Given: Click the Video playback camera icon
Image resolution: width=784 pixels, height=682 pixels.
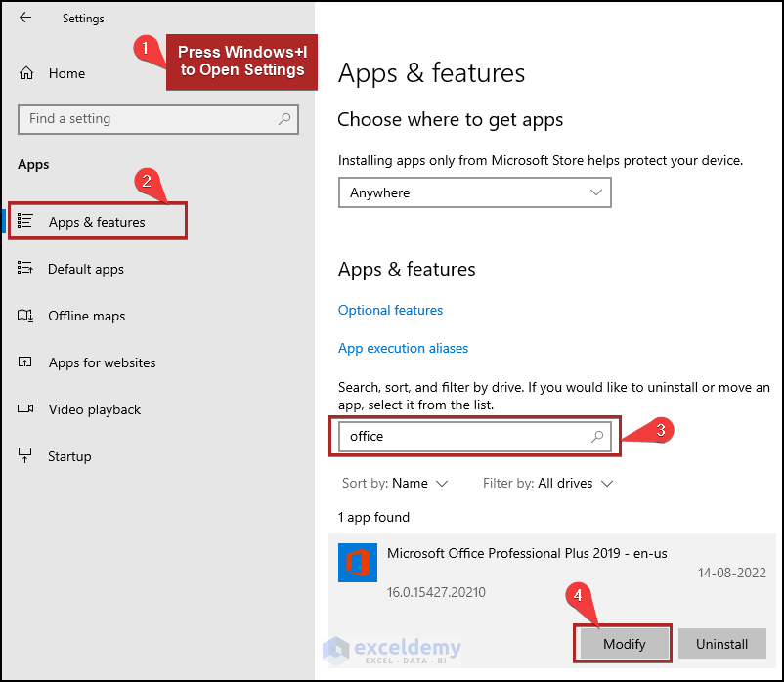Looking at the screenshot, I should click(x=26, y=409).
